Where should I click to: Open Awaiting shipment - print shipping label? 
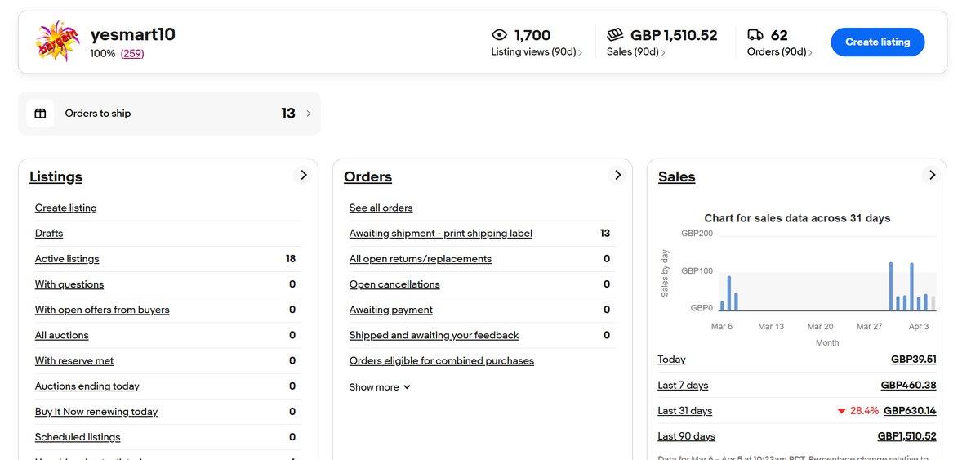click(x=441, y=234)
